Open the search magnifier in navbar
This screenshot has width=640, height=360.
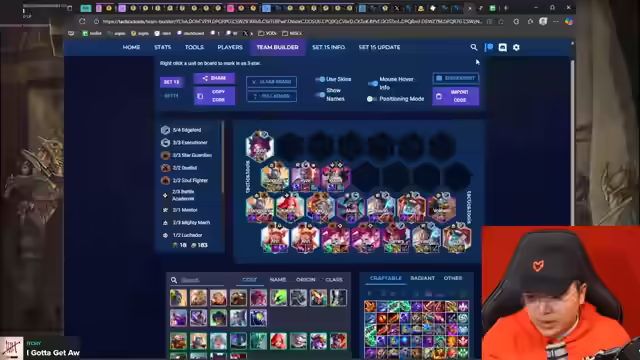point(473,47)
